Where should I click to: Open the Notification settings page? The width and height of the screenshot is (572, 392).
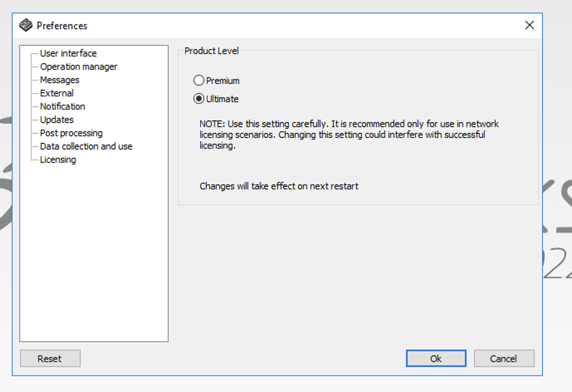coord(62,106)
